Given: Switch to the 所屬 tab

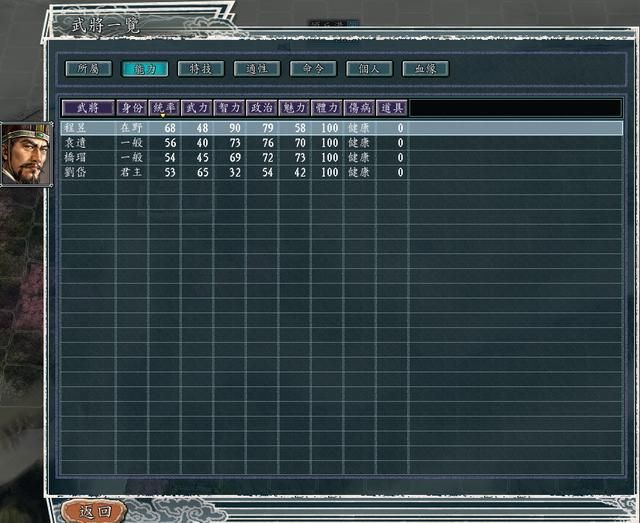Looking at the screenshot, I should pos(89,69).
